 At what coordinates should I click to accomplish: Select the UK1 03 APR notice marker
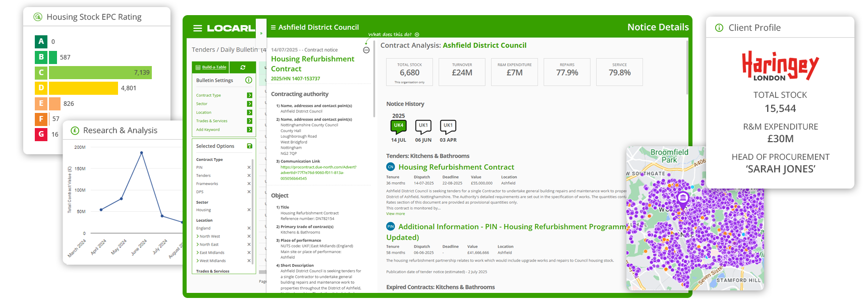(448, 126)
